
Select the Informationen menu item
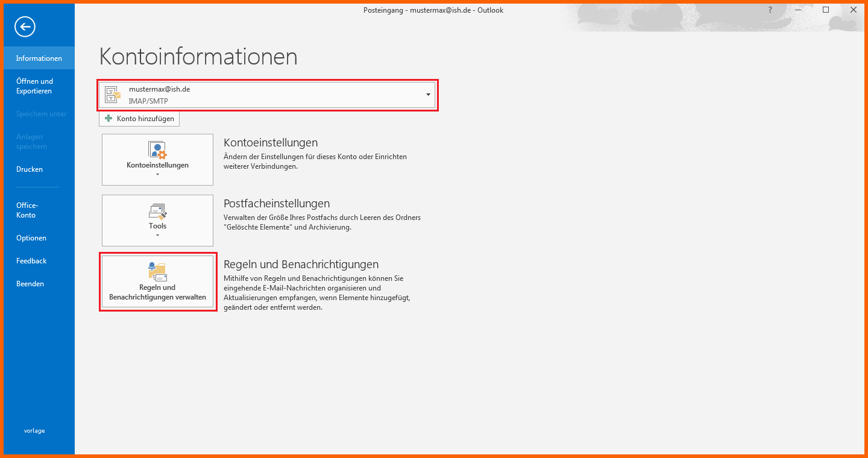tap(39, 58)
